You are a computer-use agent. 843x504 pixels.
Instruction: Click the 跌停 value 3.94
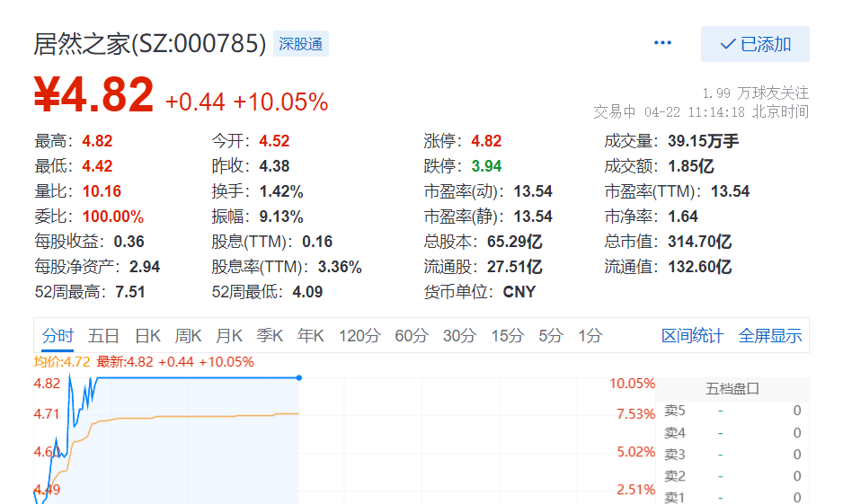pyautogui.click(x=486, y=166)
